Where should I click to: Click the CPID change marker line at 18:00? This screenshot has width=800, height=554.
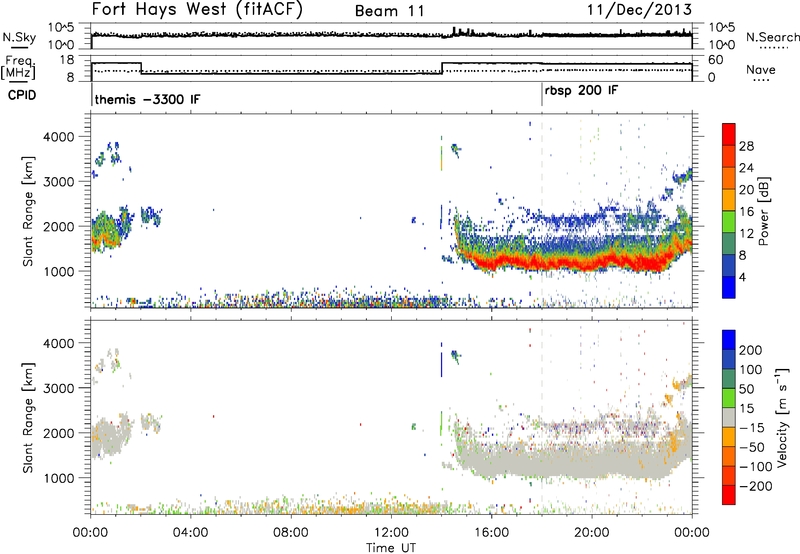tap(542, 95)
